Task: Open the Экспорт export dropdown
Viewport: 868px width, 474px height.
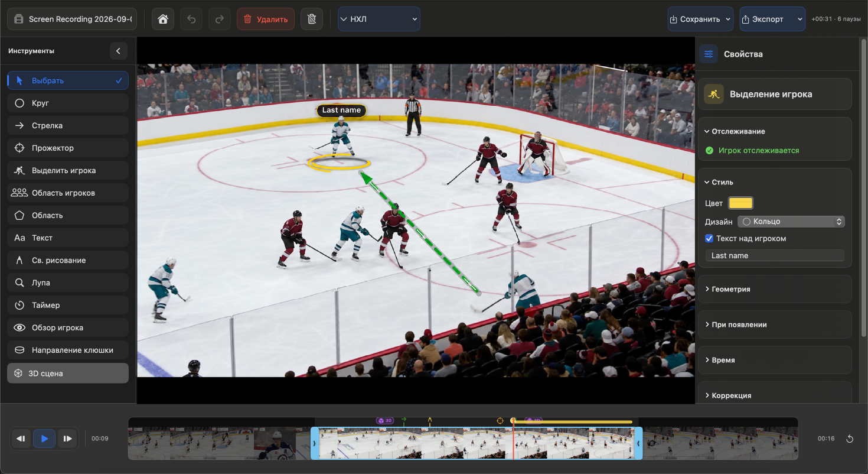Action: 772,19
